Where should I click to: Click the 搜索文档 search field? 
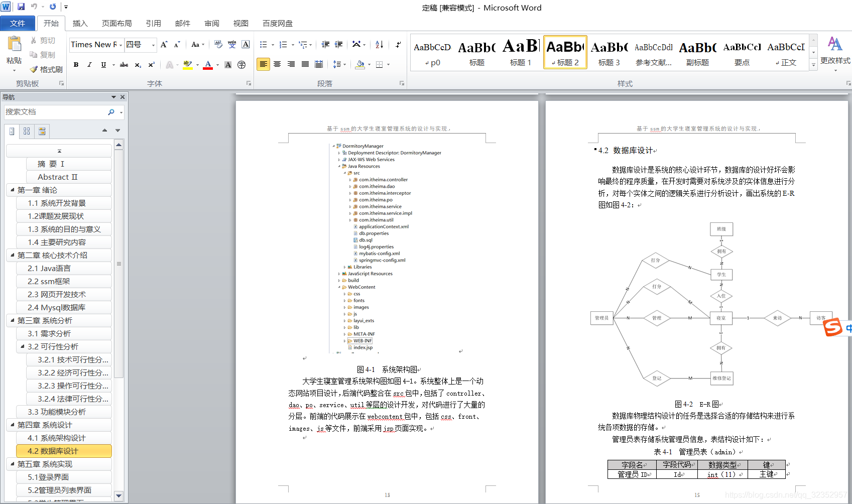coord(55,112)
